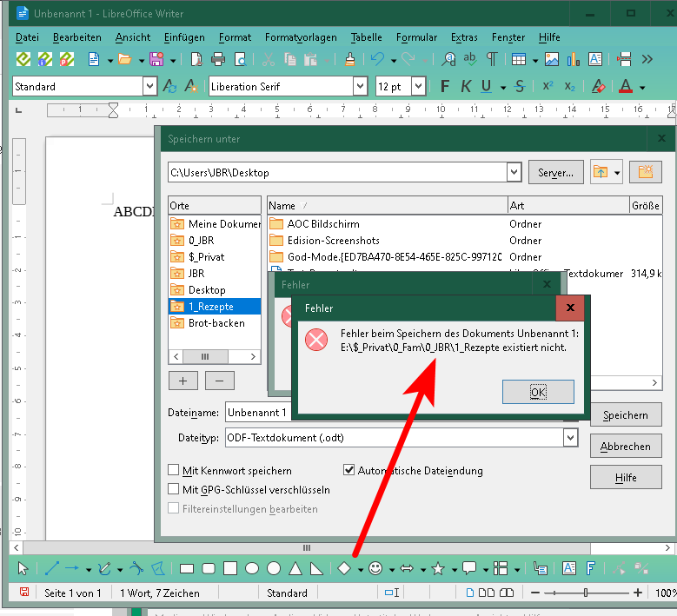677x616 pixels.
Task: Open the Datei menu
Action: click(27, 37)
